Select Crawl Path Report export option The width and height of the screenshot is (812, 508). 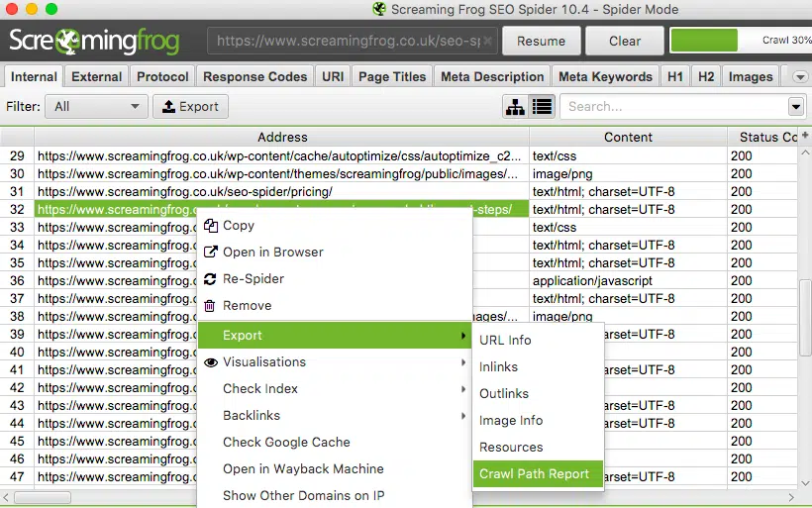coord(538,473)
